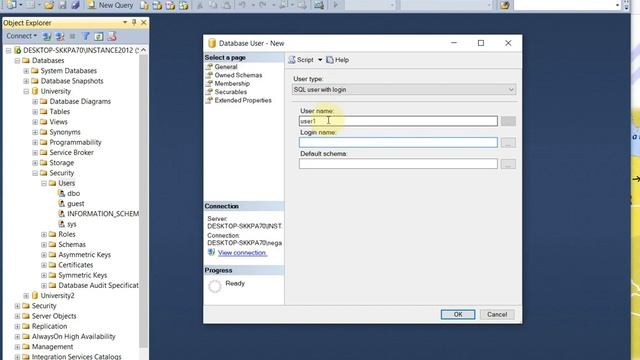Click the button next to the User name field
The width and height of the screenshot is (640, 360).
tap(508, 121)
